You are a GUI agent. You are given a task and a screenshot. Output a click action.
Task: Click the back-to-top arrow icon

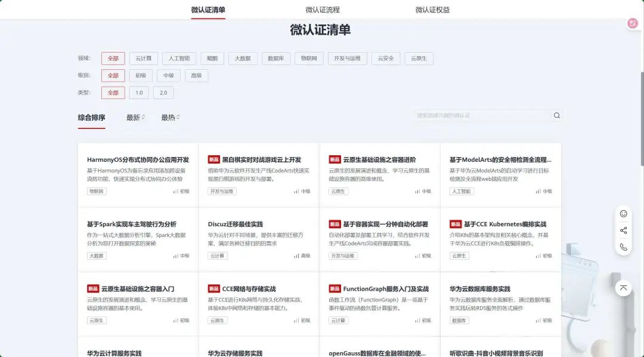(x=624, y=288)
